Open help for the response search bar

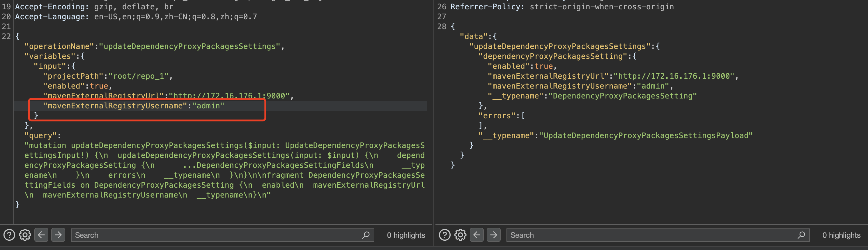tap(444, 235)
